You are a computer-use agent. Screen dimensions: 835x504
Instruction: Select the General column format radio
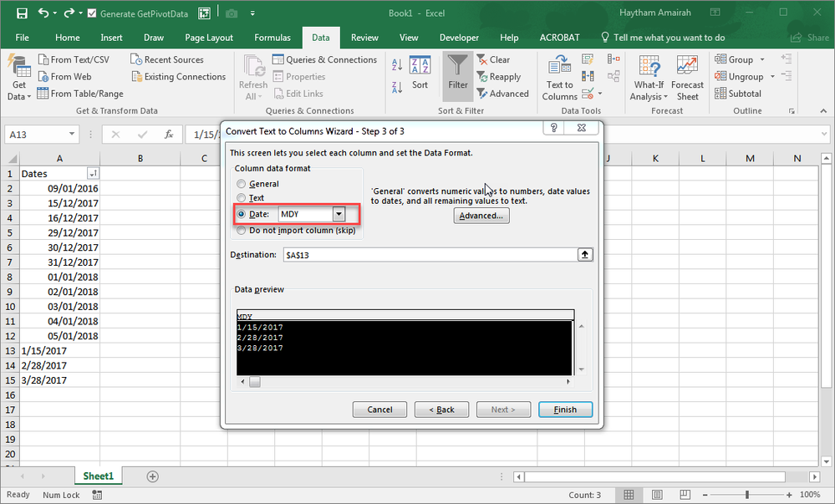tap(242, 184)
